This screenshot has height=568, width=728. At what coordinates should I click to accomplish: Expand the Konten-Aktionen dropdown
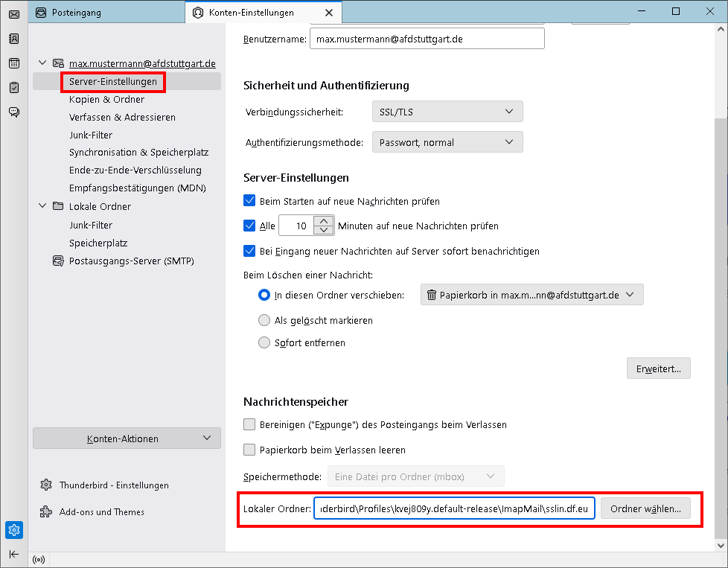point(127,438)
